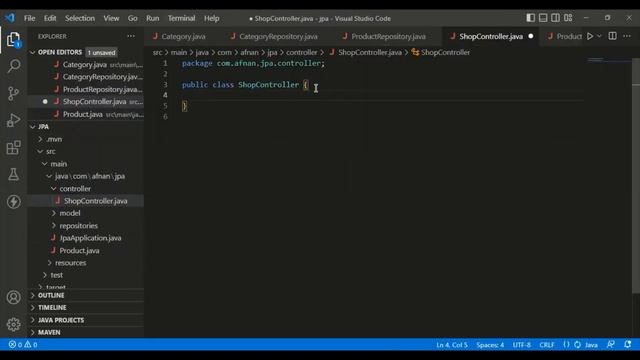Open the Source Control view
The height and width of the screenshot is (360, 640).
pos(13,93)
